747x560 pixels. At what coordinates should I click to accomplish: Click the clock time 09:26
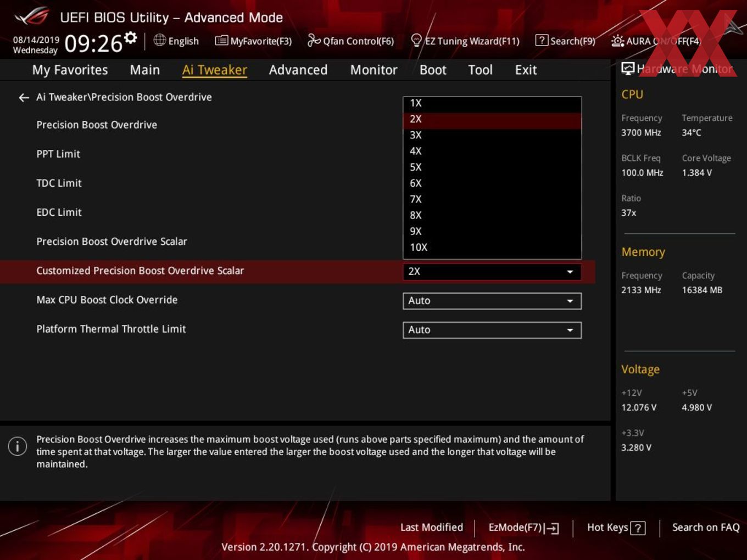[x=93, y=44]
